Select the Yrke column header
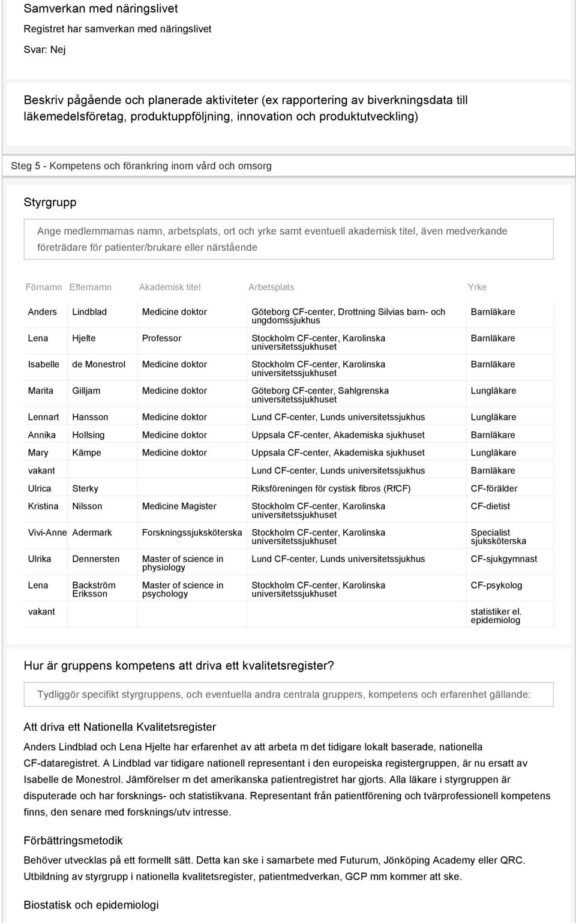The image size is (576, 924). point(477,287)
